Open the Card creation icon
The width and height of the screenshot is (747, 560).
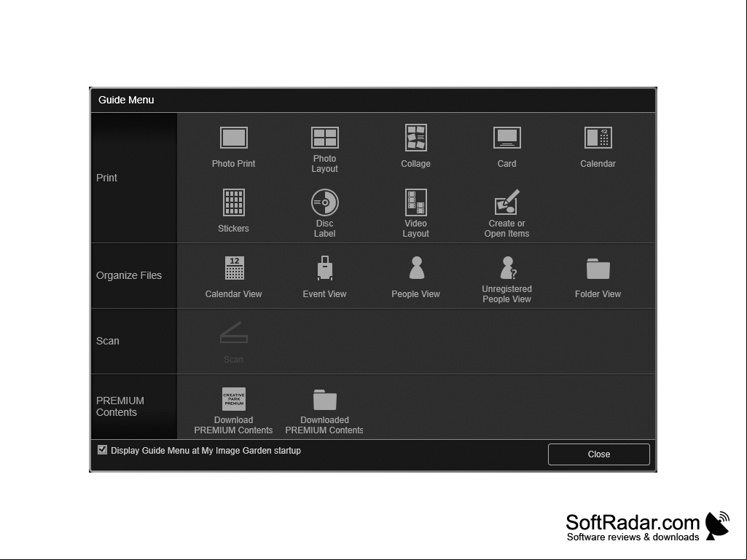coord(507,138)
